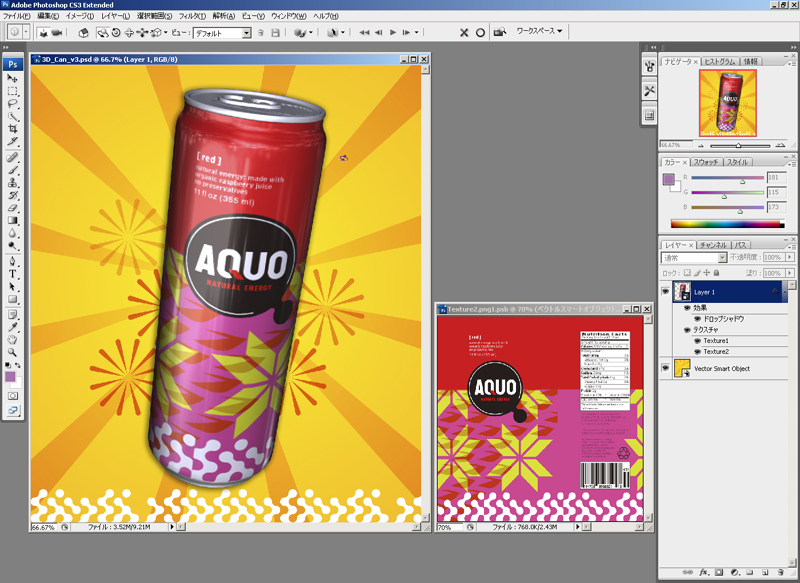The image size is (800, 583).
Task: Open the layer blend mode dropdown
Action: click(721, 258)
